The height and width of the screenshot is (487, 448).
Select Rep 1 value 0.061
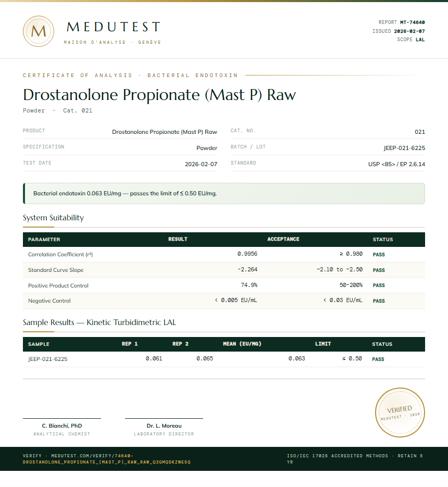tap(154, 358)
